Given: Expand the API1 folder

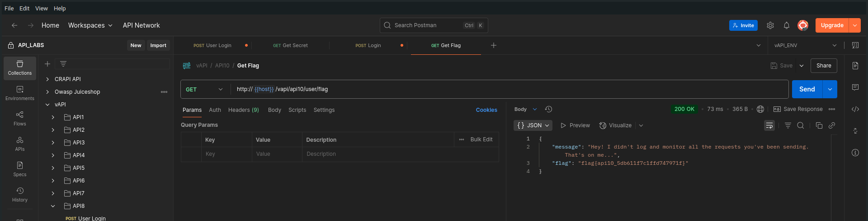Looking at the screenshot, I should pos(53,117).
